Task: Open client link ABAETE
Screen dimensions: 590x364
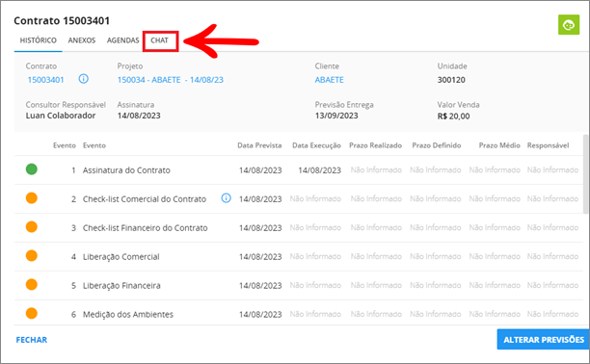Action: (330, 80)
